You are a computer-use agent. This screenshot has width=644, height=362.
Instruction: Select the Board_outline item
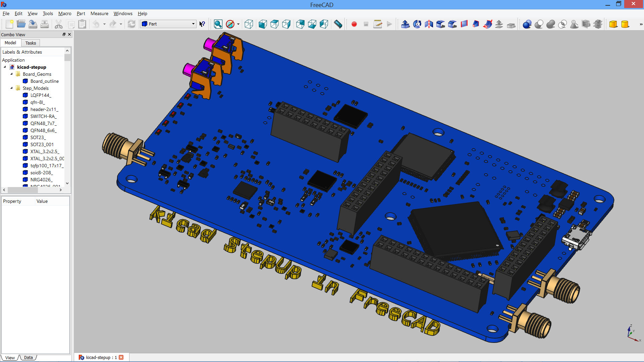(x=44, y=81)
